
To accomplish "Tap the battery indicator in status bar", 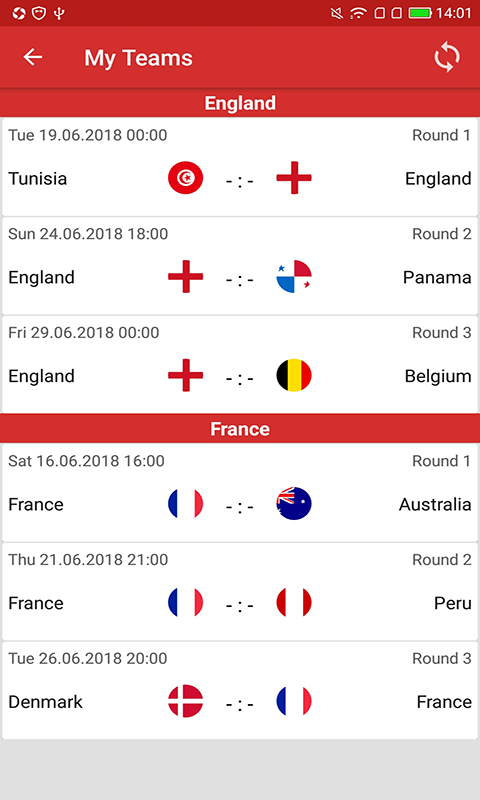I will (x=420, y=13).
